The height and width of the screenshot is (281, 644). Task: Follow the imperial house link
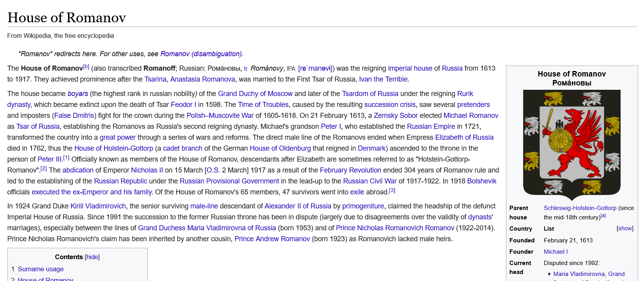[x=410, y=68]
